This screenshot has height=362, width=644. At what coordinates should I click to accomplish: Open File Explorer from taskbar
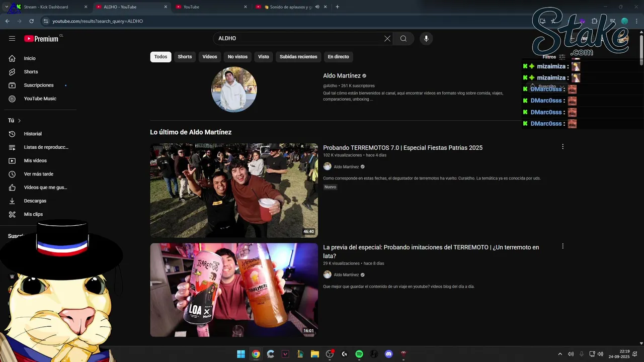pyautogui.click(x=315, y=354)
